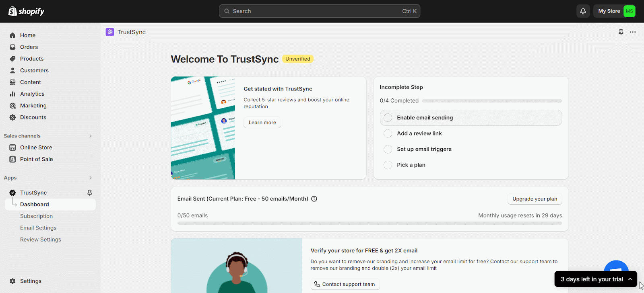Click the Settings gear icon
The width and height of the screenshot is (644, 293).
coord(12,281)
